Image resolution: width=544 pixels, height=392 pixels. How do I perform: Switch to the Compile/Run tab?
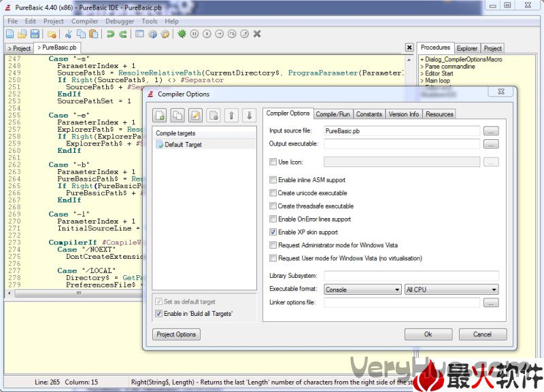coord(333,114)
